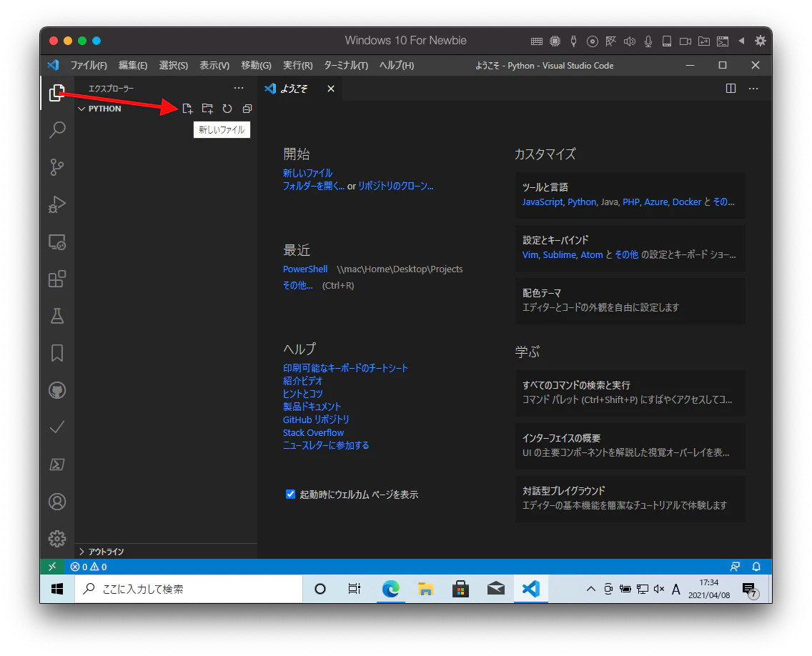Open the Bookmarks view
Viewport: 812px width, 656px height.
pos(57,353)
